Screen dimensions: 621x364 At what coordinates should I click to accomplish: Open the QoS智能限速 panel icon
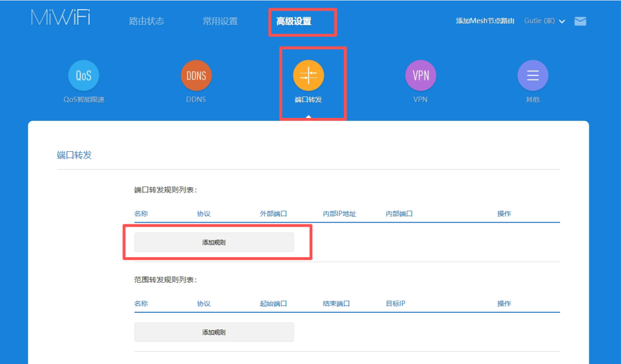pyautogui.click(x=83, y=75)
